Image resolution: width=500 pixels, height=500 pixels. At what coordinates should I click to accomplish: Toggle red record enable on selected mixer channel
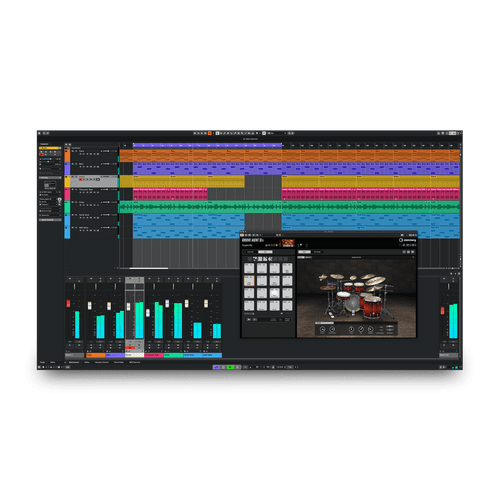[129, 348]
